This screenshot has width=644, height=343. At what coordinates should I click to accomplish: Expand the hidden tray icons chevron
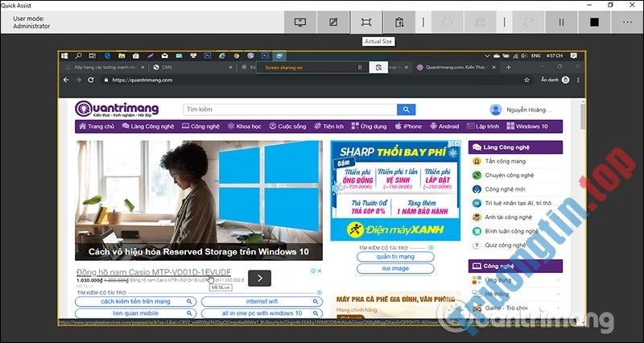pyautogui.click(x=487, y=56)
